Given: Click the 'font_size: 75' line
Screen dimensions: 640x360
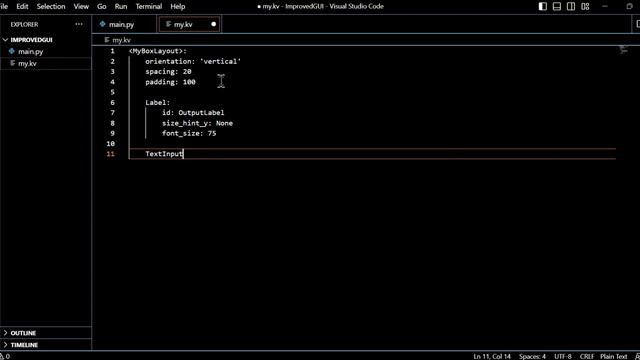Looking at the screenshot, I should click(x=189, y=133).
